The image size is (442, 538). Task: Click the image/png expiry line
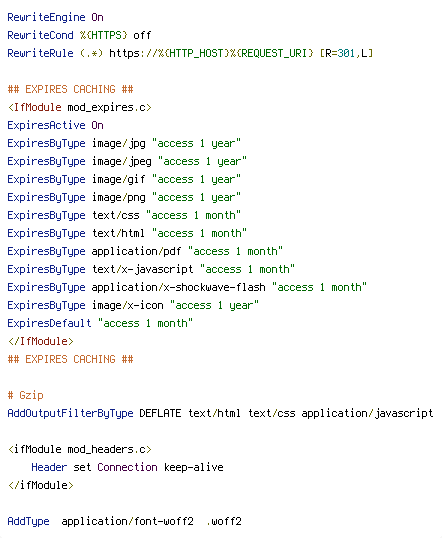coord(124,197)
